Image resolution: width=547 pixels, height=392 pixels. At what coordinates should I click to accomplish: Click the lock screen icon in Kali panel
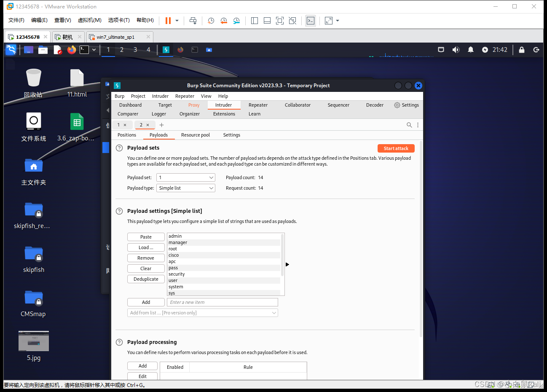point(522,50)
